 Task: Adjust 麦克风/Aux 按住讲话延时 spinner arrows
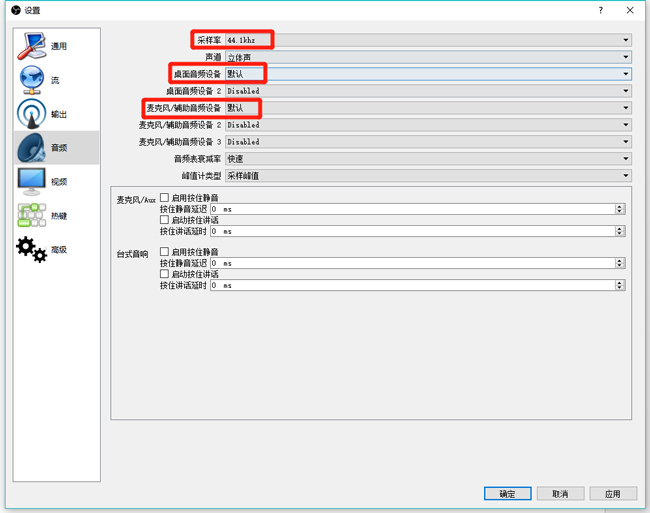coord(620,231)
